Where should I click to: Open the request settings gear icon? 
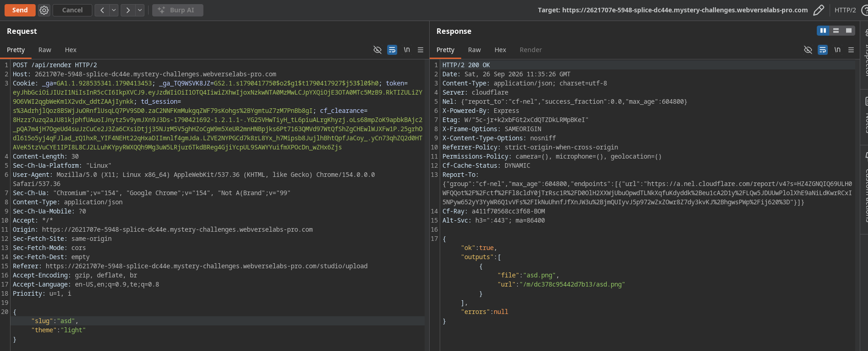(44, 10)
